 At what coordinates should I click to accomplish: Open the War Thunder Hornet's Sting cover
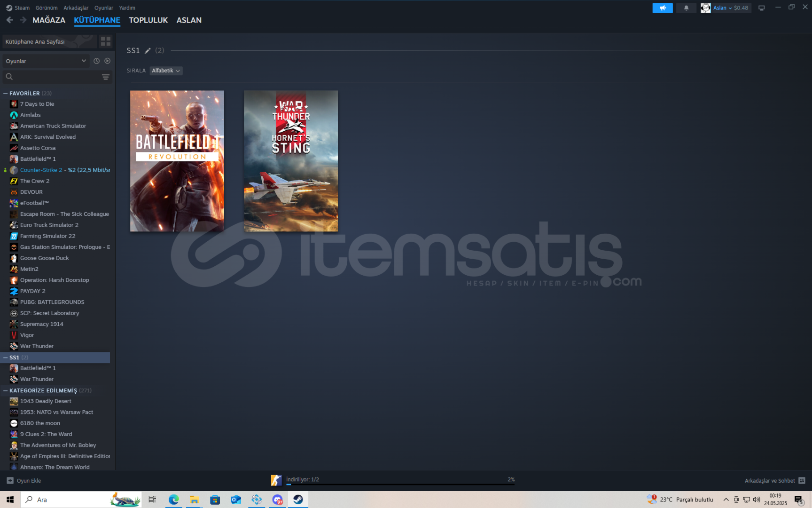(291, 161)
